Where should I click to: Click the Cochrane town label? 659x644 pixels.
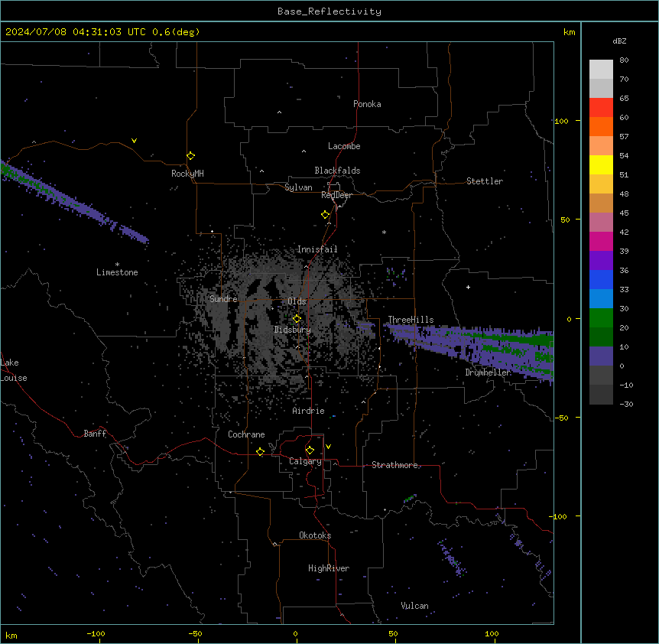(246, 434)
